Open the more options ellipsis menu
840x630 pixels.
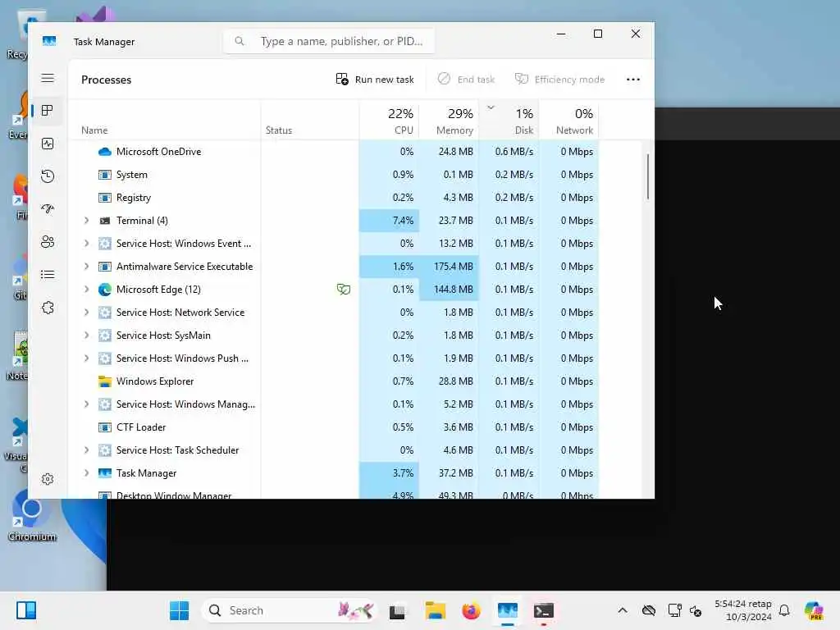coord(632,80)
